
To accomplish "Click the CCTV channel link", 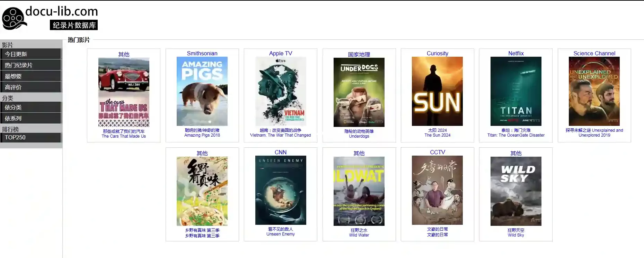I will tap(437, 152).
